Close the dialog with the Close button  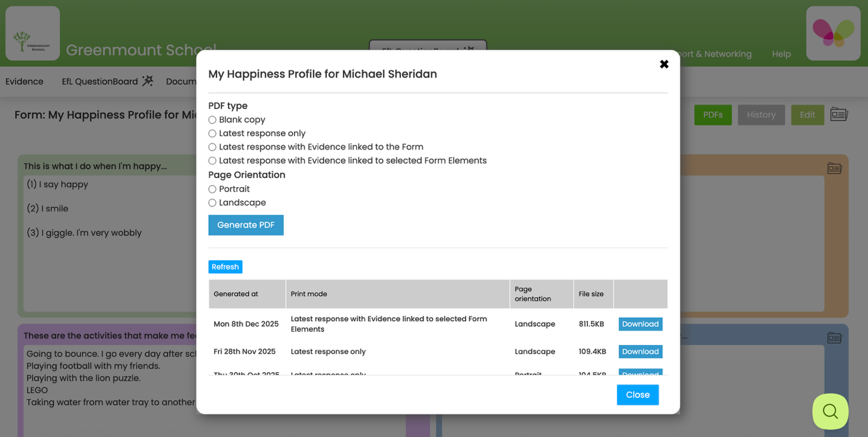(x=637, y=395)
